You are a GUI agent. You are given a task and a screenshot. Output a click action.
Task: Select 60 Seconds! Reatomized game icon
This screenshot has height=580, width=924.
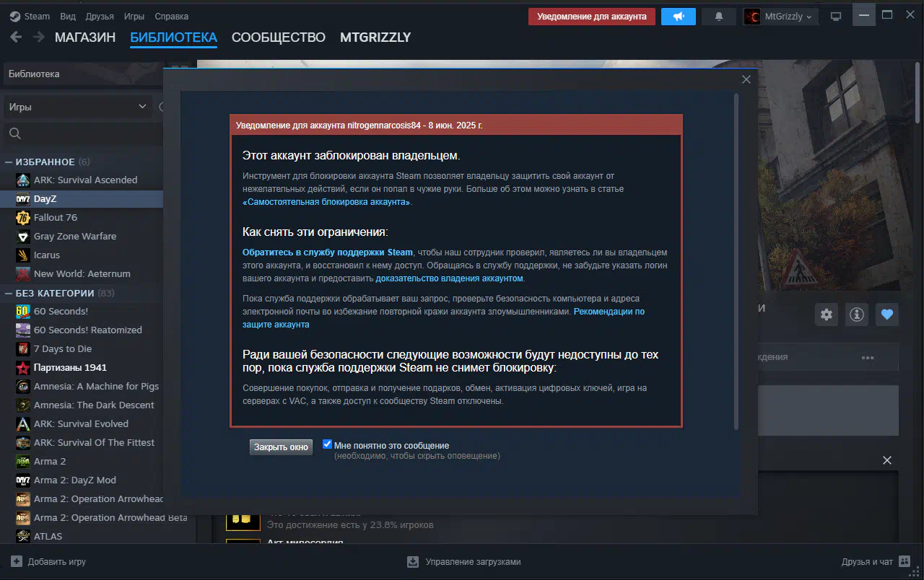coord(22,330)
